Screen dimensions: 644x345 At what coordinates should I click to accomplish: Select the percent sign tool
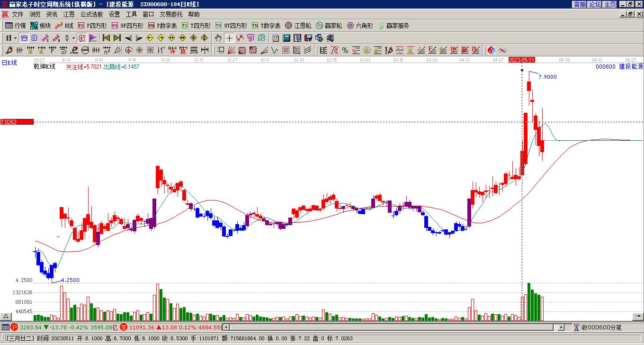345,50
